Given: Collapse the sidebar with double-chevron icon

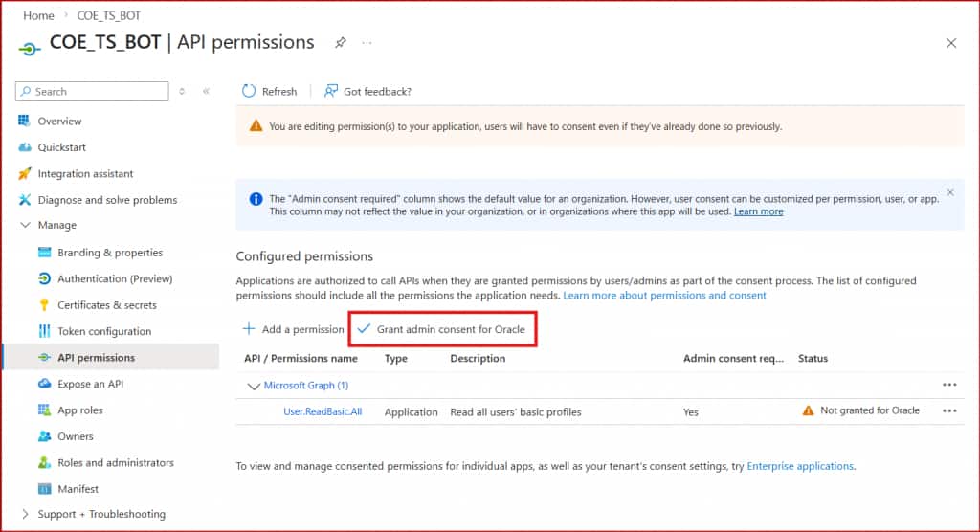Looking at the screenshot, I should tap(206, 91).
